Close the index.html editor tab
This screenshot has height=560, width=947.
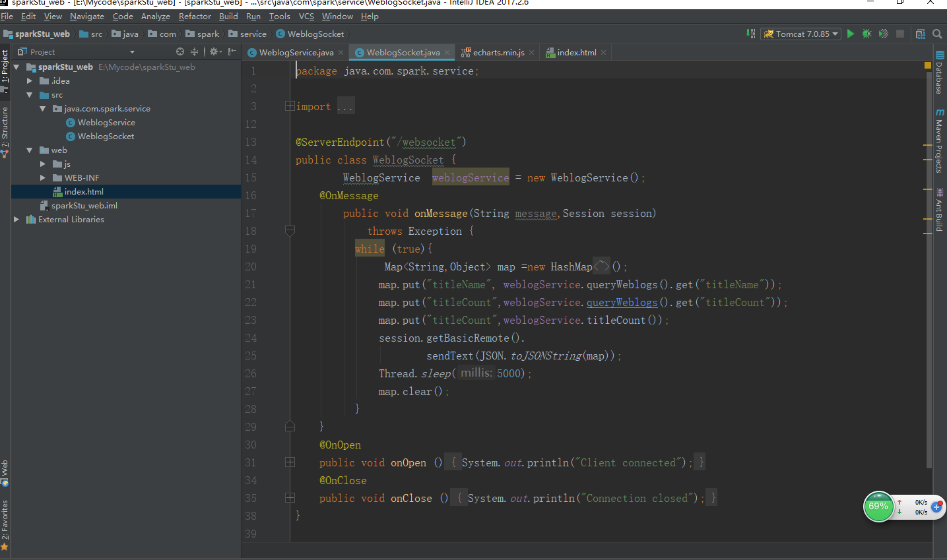(x=603, y=53)
